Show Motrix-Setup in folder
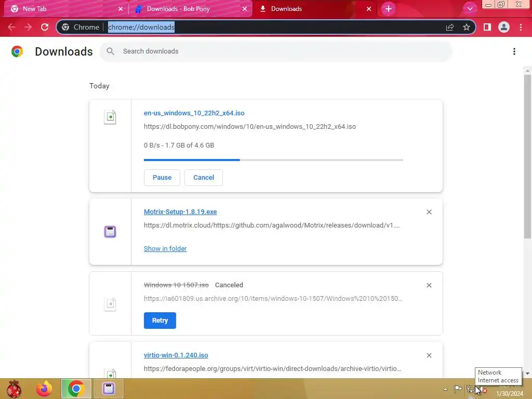The height and width of the screenshot is (399, 532). [x=165, y=249]
